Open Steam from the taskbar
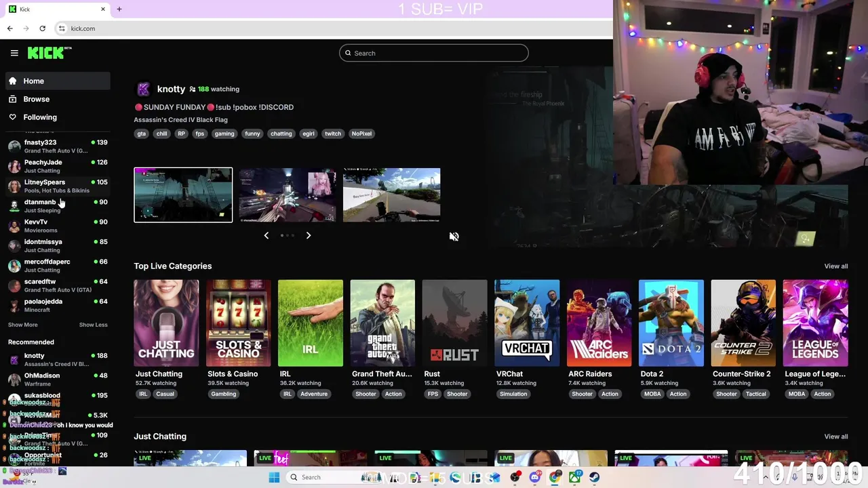868x488 pixels. [x=595, y=477]
